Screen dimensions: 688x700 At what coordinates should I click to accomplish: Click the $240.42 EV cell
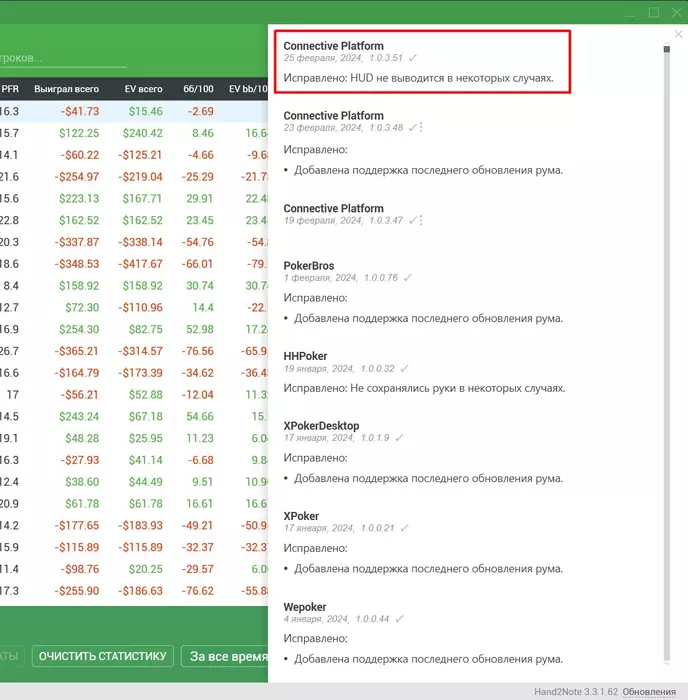(142, 133)
